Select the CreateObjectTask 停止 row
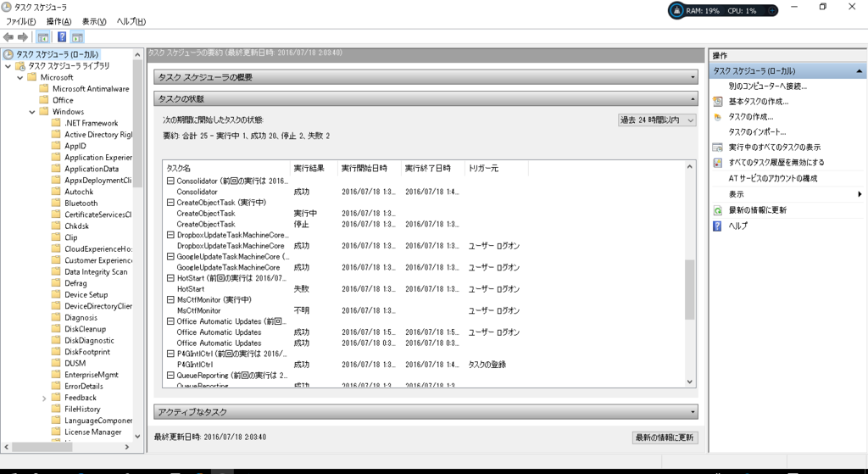 425,224
